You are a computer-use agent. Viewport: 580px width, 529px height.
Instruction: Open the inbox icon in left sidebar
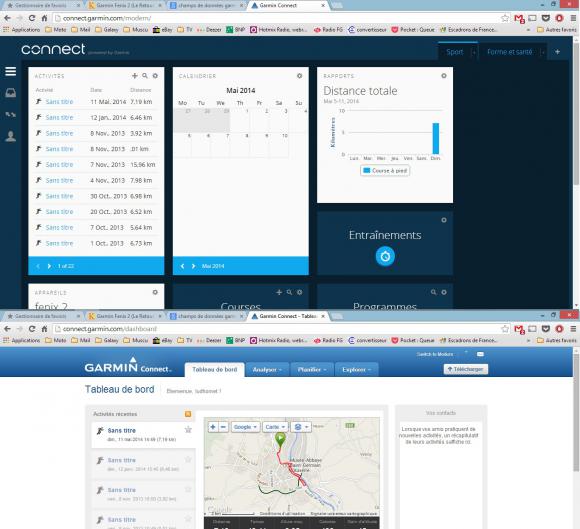(x=10, y=92)
